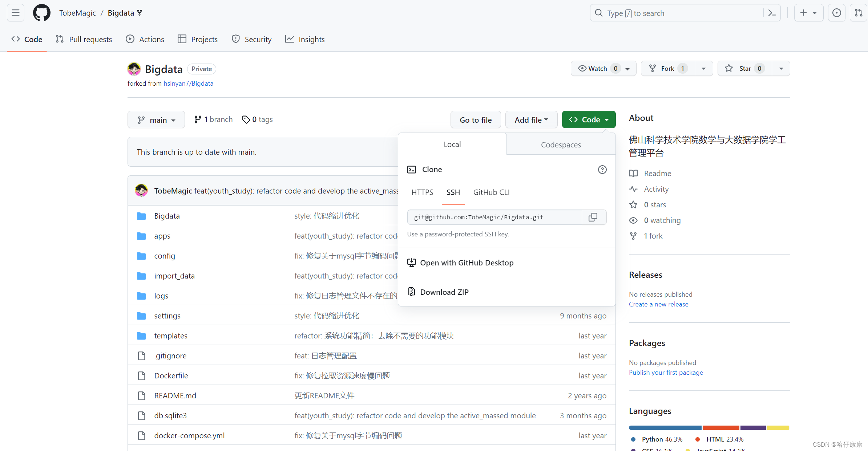Open clone help via the question mark icon
The width and height of the screenshot is (868, 451).
point(602,169)
